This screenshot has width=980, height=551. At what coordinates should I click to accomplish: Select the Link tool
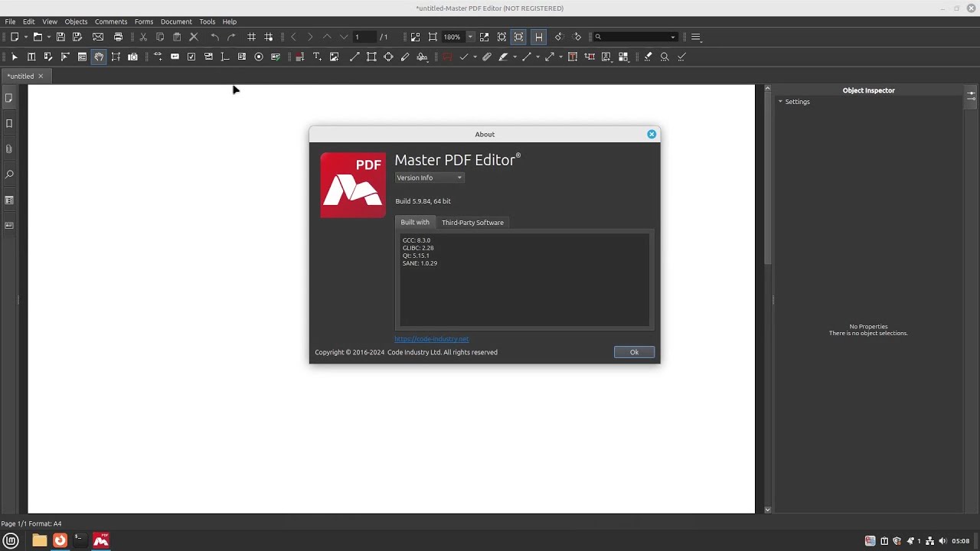158,57
